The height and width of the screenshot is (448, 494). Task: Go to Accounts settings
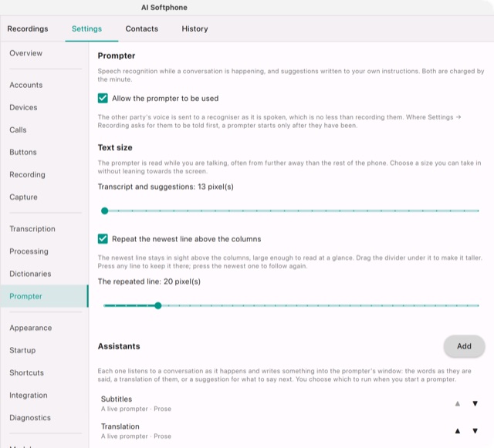click(44, 85)
